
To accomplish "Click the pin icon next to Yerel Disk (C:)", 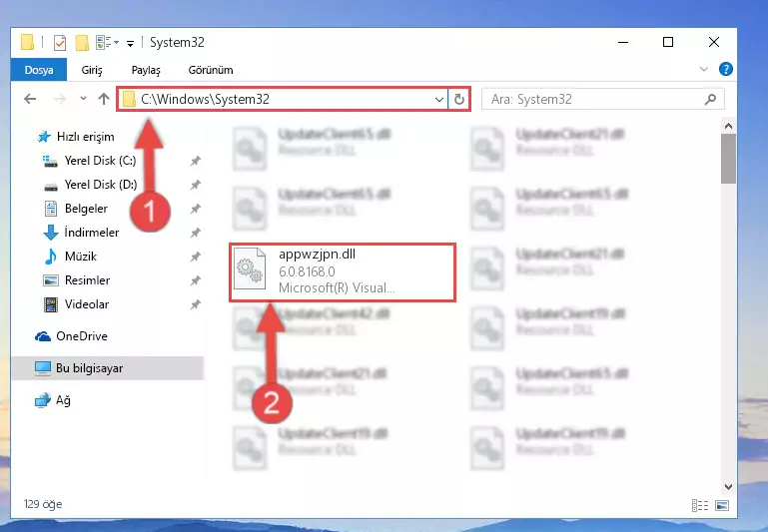I will [x=196, y=161].
